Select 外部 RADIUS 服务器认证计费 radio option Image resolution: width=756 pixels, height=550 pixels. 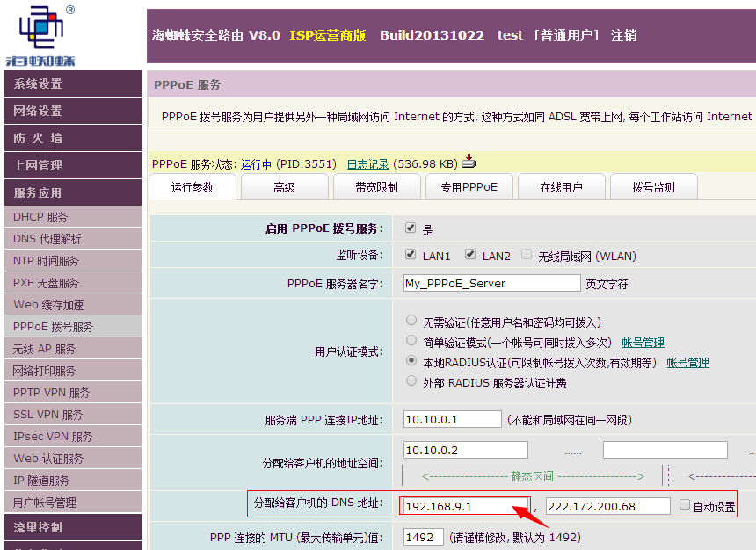(411, 381)
